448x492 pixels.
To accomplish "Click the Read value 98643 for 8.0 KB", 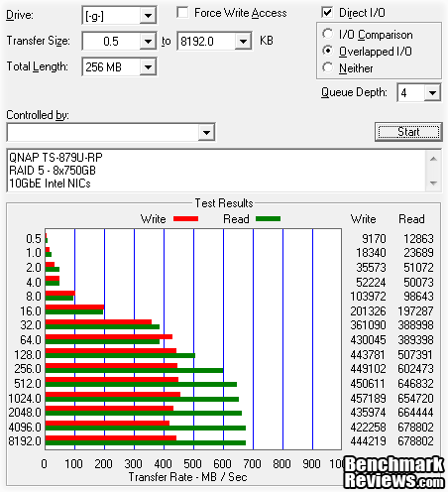I will (418, 297).
